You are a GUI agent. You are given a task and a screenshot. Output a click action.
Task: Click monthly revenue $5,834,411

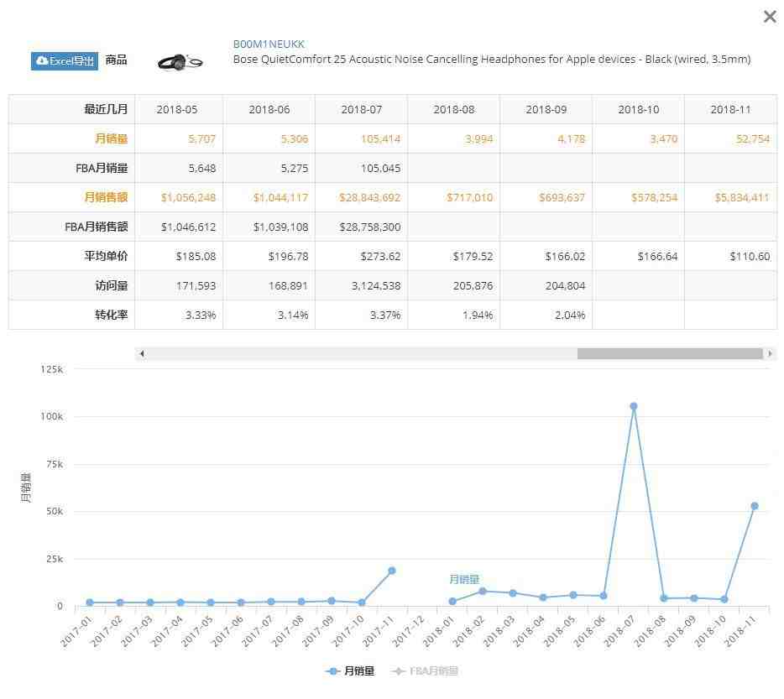coord(742,197)
